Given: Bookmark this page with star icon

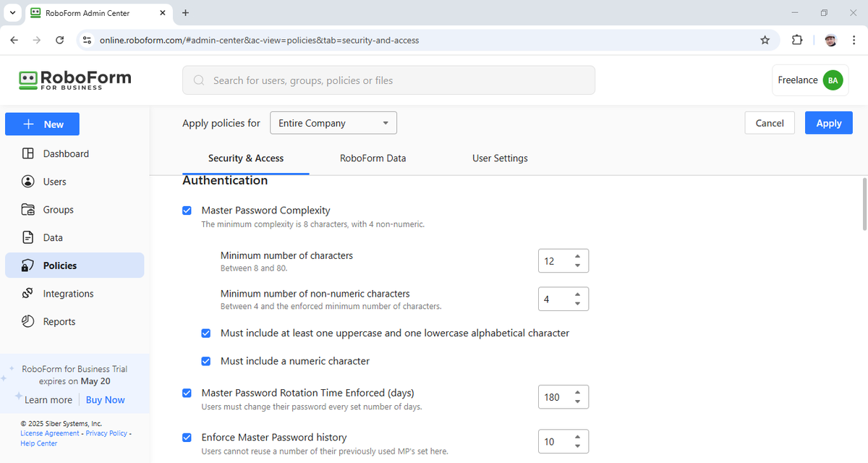Looking at the screenshot, I should 765,40.
